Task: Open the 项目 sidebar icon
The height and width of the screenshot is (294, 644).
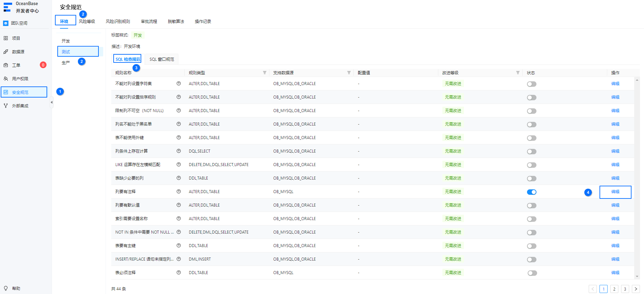Action: click(x=6, y=38)
